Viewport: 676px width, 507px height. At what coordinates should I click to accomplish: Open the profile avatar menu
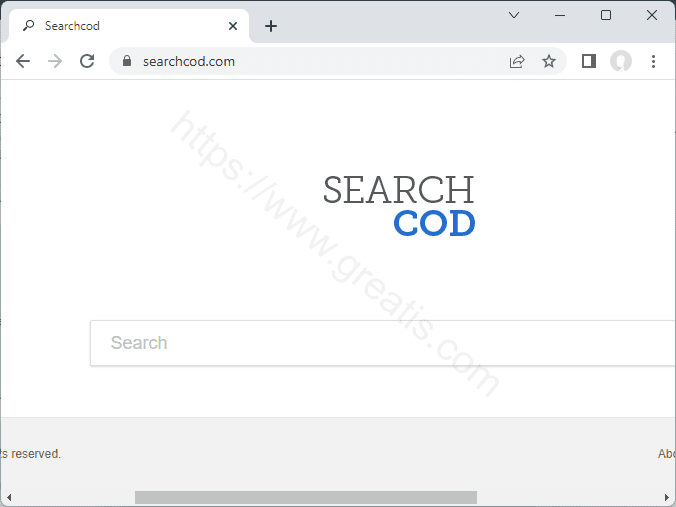(621, 61)
